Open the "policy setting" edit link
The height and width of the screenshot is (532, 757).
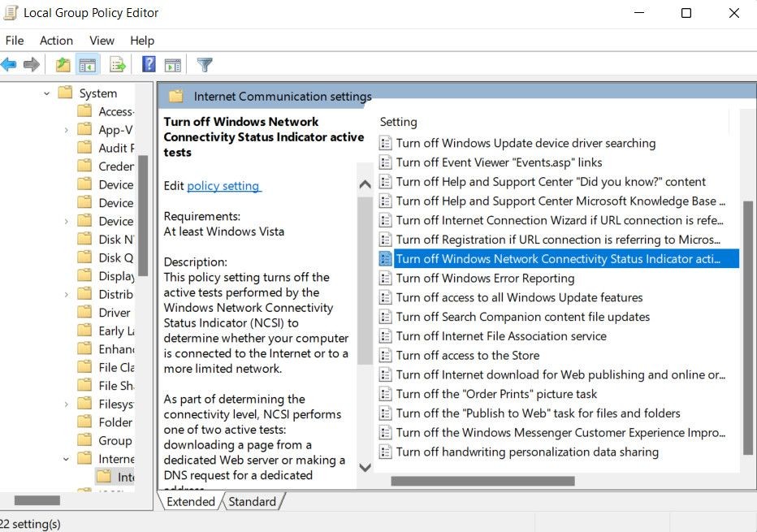[x=223, y=186]
